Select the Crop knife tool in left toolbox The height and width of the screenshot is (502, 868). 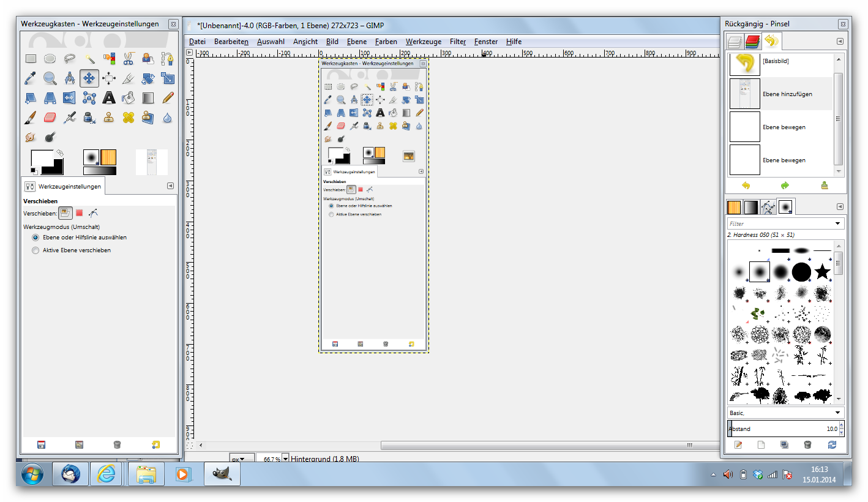[x=129, y=78]
